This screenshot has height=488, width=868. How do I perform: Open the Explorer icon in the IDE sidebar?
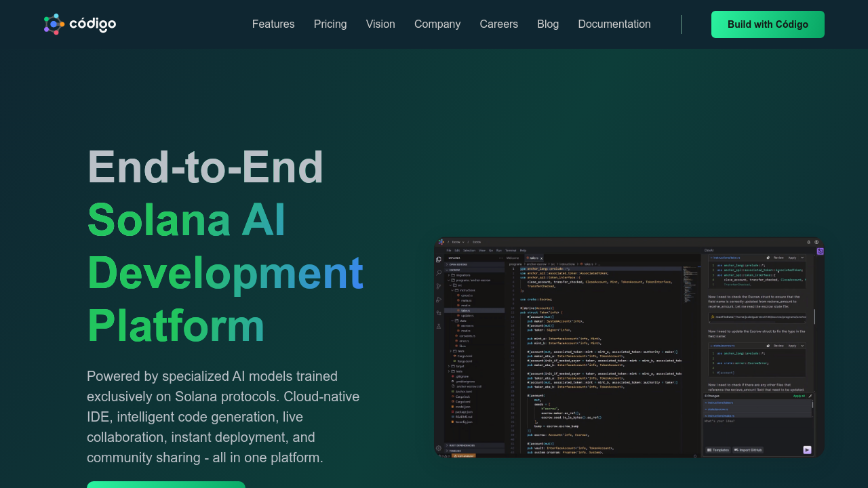coord(439,260)
